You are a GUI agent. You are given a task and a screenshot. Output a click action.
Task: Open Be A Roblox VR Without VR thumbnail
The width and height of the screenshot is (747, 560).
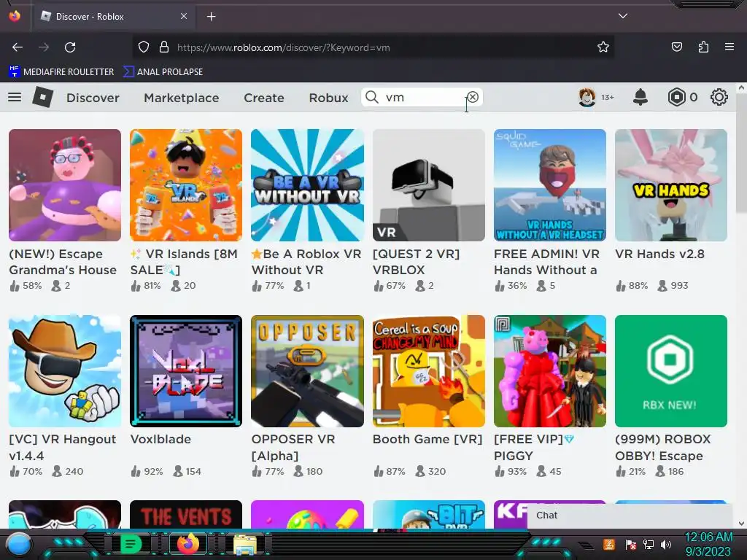[x=307, y=185]
